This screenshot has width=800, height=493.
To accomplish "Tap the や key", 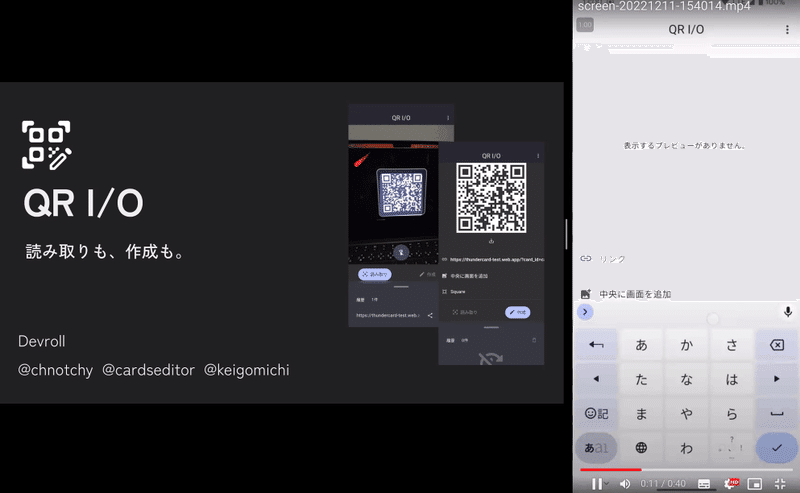I will point(686,413).
